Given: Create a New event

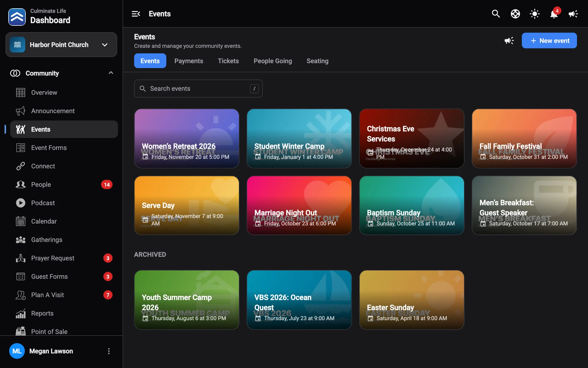Looking at the screenshot, I should tap(549, 40).
